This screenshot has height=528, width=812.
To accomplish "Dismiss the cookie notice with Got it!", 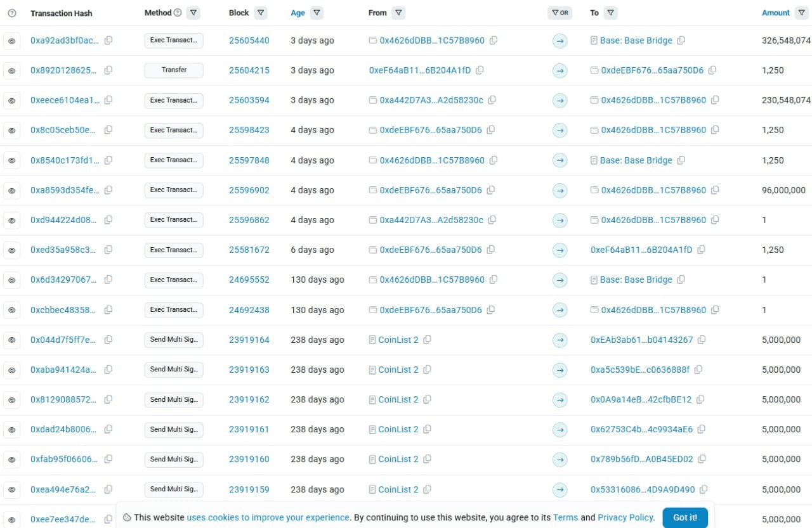I will click(x=685, y=517).
